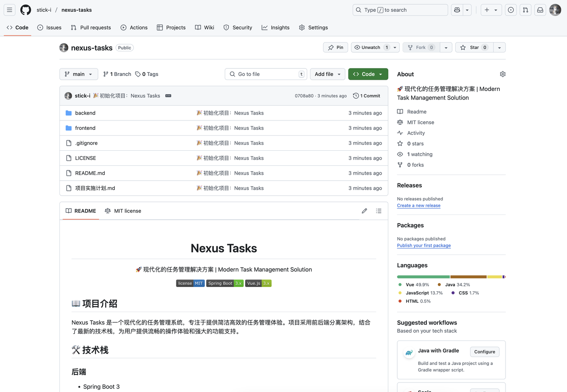The width and height of the screenshot is (567, 392).
Task: Configure the Java with Gradle workflow
Action: tap(484, 352)
